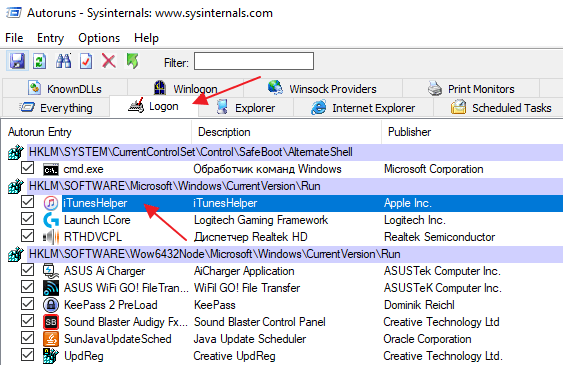
Task: Open the Help menu
Action: (146, 38)
